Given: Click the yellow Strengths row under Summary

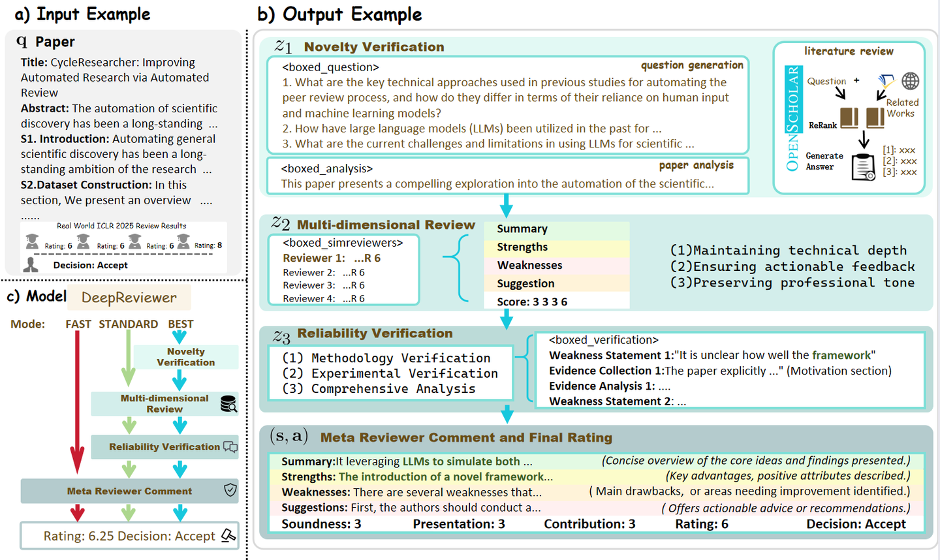Looking at the screenshot, I should tap(556, 247).
